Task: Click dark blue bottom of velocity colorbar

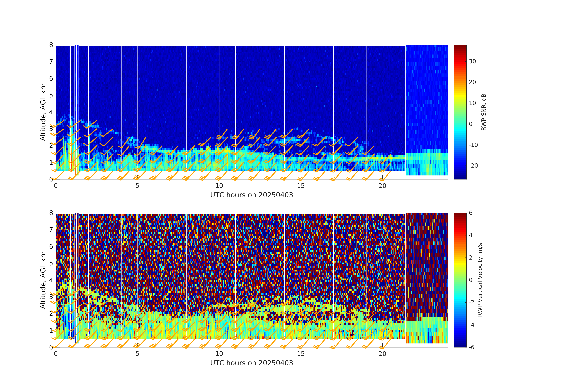Action: point(460,345)
